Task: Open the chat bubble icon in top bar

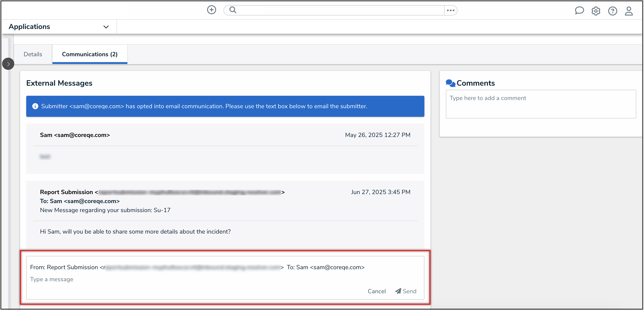Action: (579, 11)
